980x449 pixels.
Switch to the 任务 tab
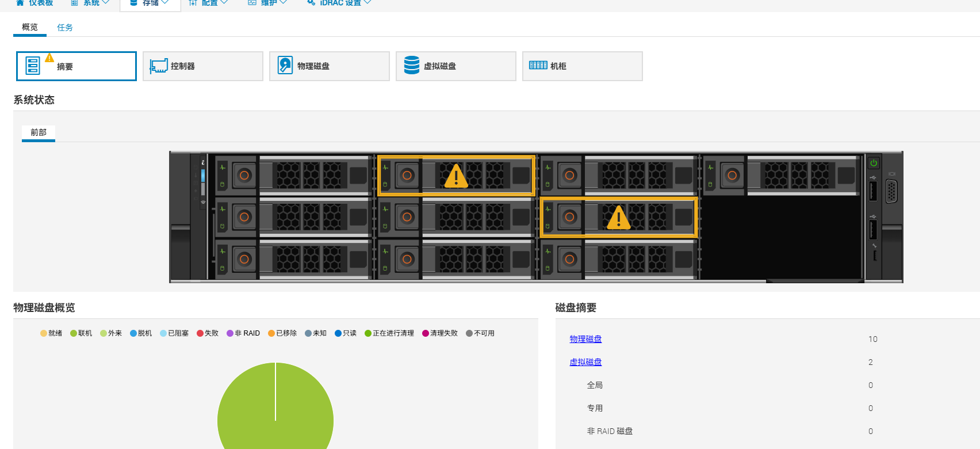(x=65, y=27)
